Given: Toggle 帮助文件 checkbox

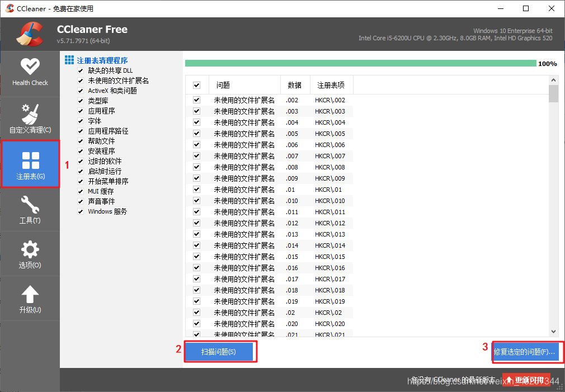Looking at the screenshot, I should pyautogui.click(x=81, y=141).
